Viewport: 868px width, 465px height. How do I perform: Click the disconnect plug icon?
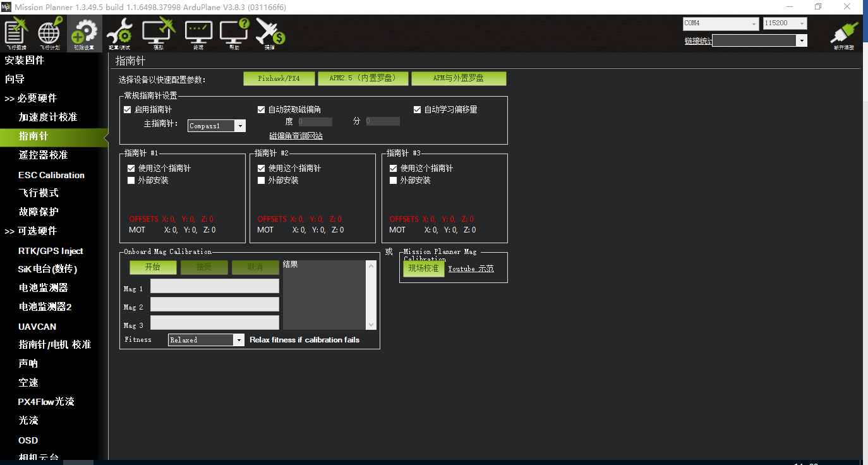click(843, 35)
